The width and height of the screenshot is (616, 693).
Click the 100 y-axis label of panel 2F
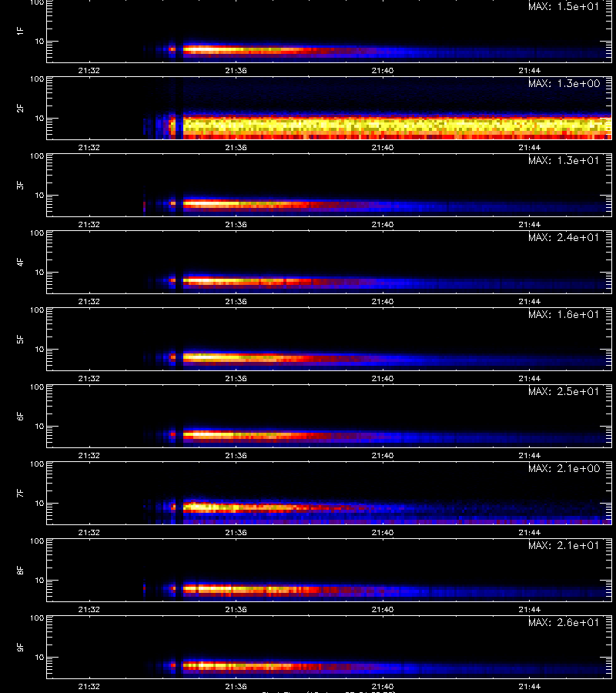click(37, 79)
